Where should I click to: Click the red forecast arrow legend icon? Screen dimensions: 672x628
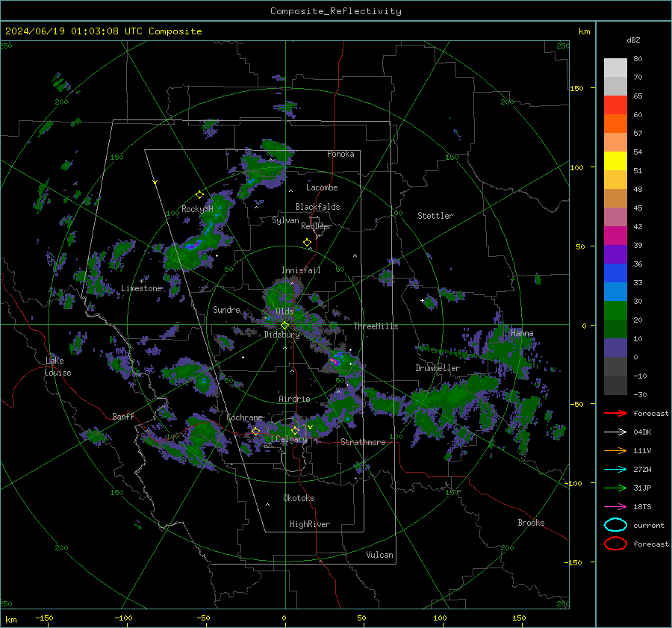point(615,413)
